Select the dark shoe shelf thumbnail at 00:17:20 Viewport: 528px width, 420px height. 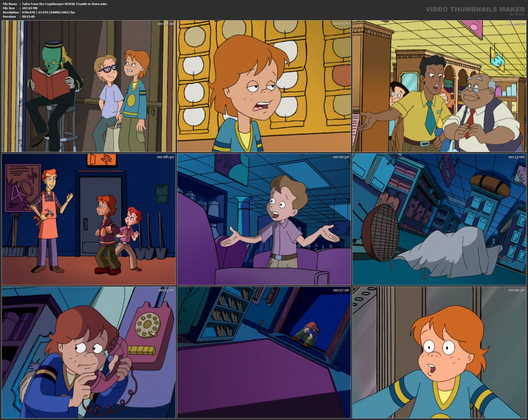click(264, 352)
